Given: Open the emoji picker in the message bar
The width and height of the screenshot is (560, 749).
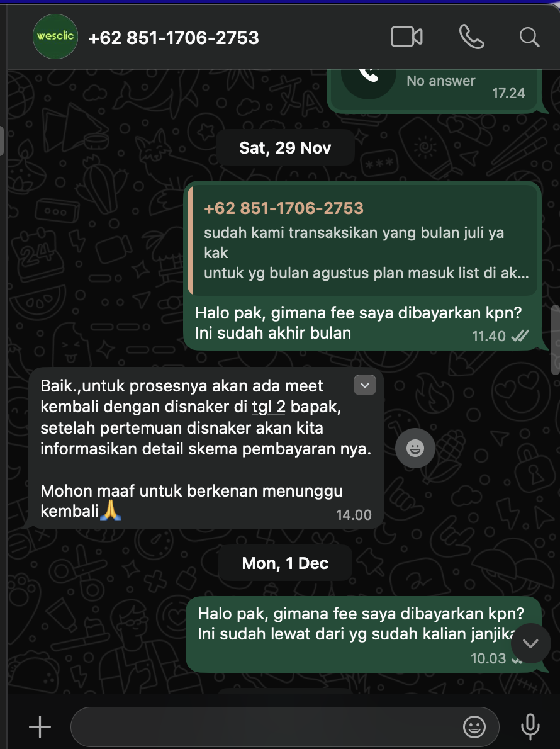Looking at the screenshot, I should click(x=474, y=727).
